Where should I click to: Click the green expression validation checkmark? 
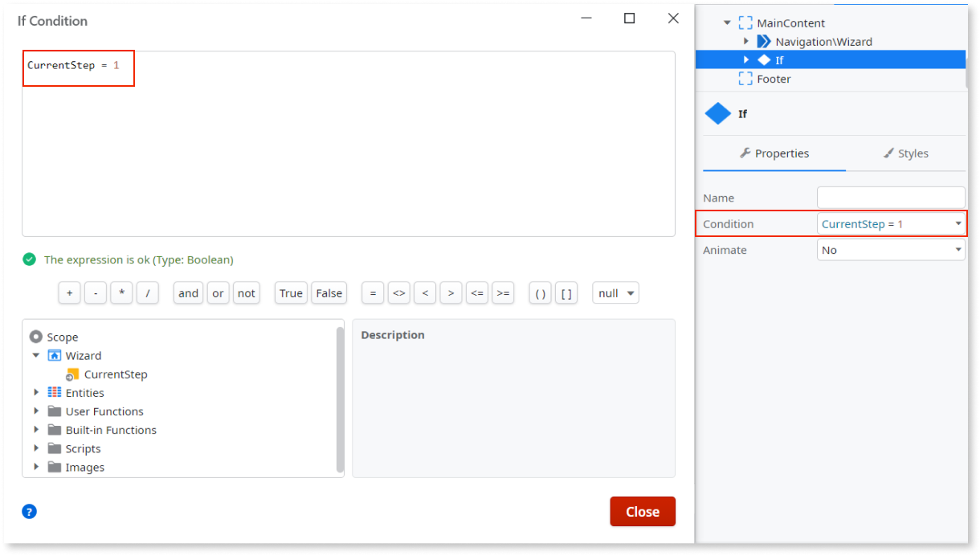(30, 259)
